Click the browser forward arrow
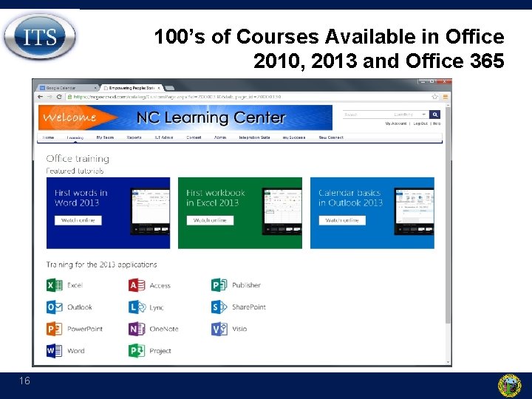Image resolution: width=532 pixels, height=399 pixels. (x=50, y=97)
